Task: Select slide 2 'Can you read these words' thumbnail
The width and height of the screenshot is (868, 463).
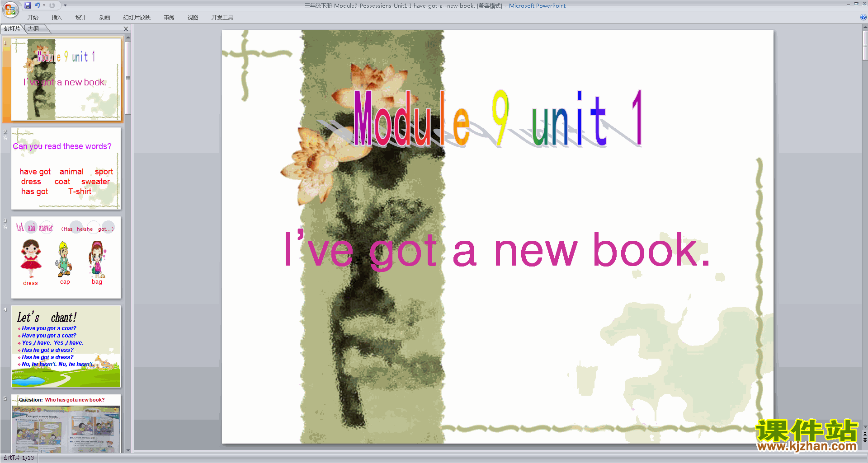Action: pyautogui.click(x=66, y=168)
